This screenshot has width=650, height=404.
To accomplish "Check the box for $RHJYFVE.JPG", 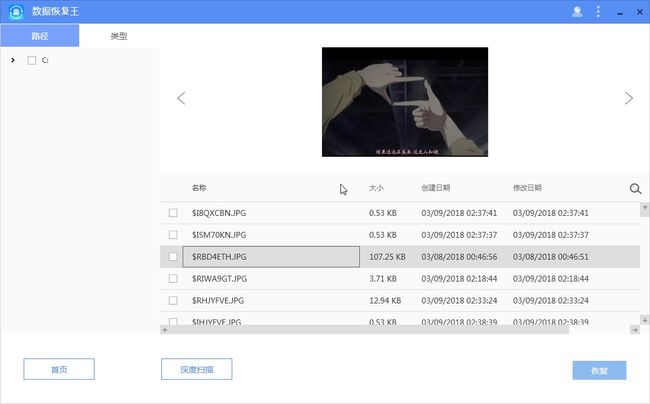I will pyautogui.click(x=173, y=300).
